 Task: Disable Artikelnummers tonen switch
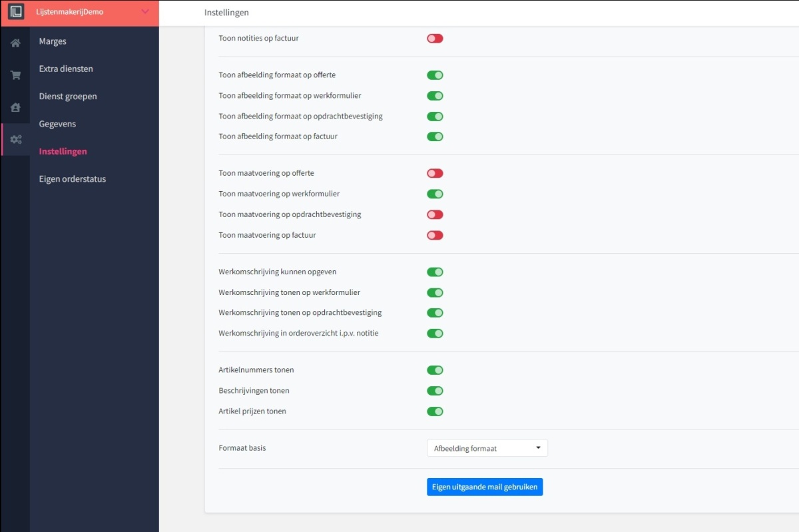pos(435,370)
